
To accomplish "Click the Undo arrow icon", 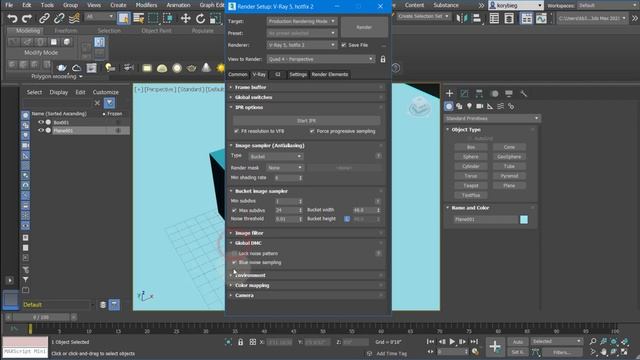I will 12,18.
